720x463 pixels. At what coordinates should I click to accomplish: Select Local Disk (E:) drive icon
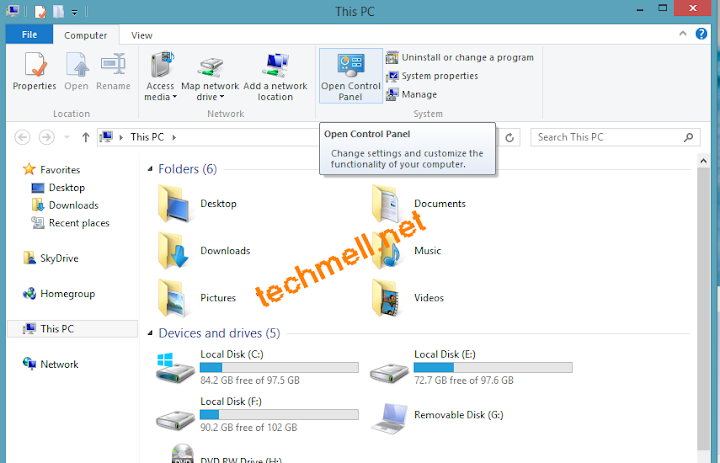coord(389,372)
